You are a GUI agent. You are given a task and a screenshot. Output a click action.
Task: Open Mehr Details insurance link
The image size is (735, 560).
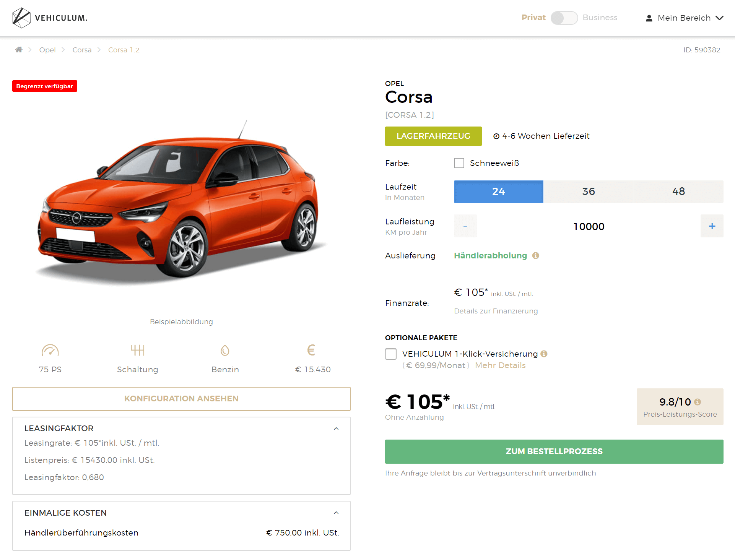500,365
